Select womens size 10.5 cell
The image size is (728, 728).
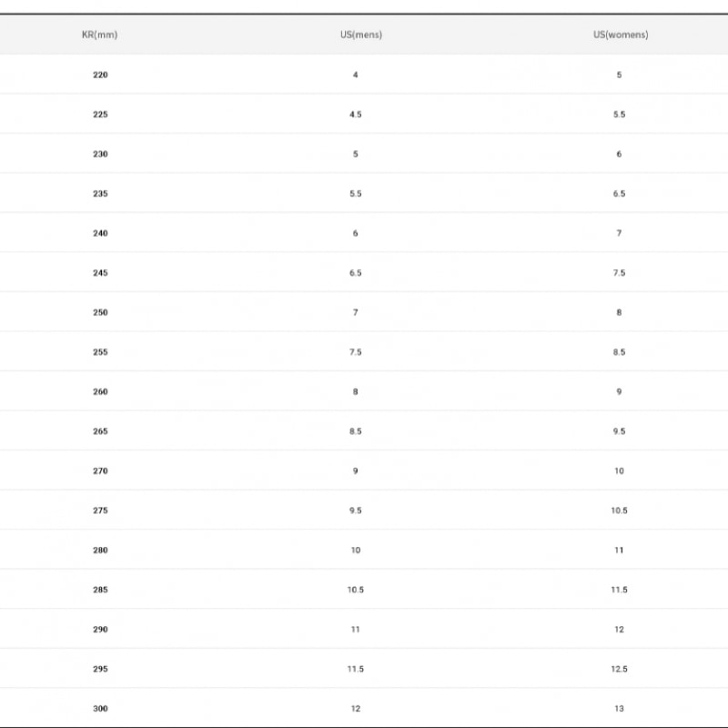(619, 511)
